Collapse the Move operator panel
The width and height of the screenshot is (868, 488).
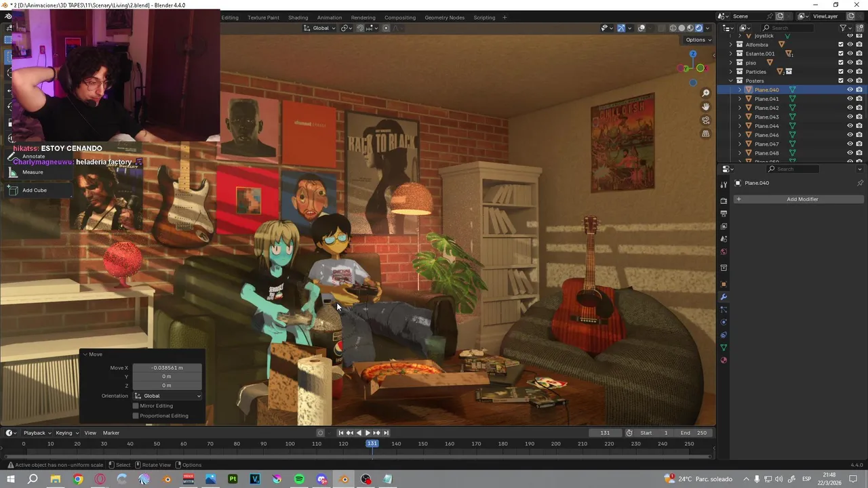pos(85,354)
